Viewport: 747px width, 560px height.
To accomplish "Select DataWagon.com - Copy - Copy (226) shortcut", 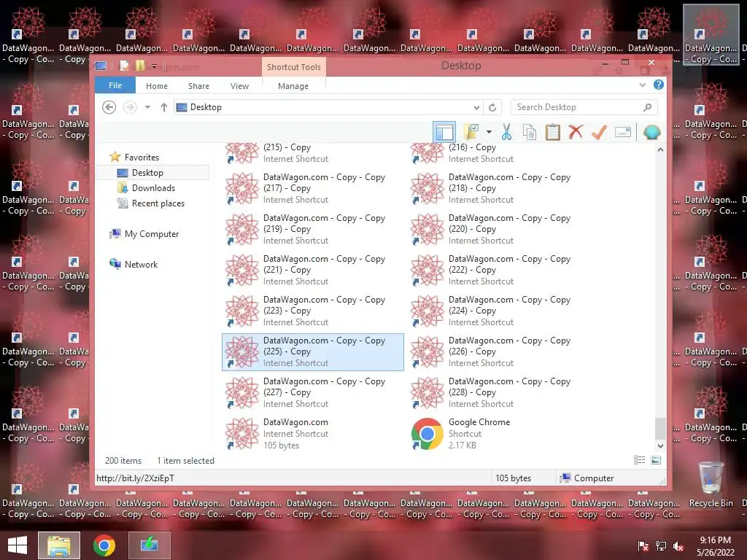I will coord(498,352).
